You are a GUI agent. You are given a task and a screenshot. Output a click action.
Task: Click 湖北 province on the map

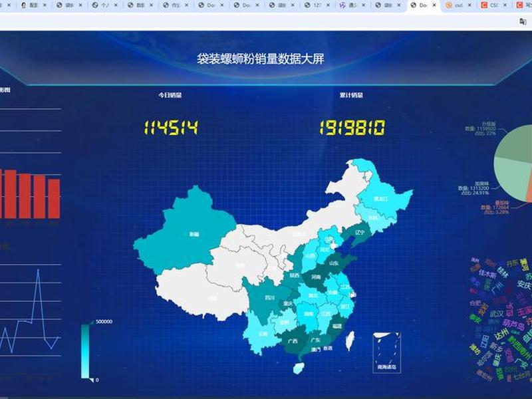312,295
